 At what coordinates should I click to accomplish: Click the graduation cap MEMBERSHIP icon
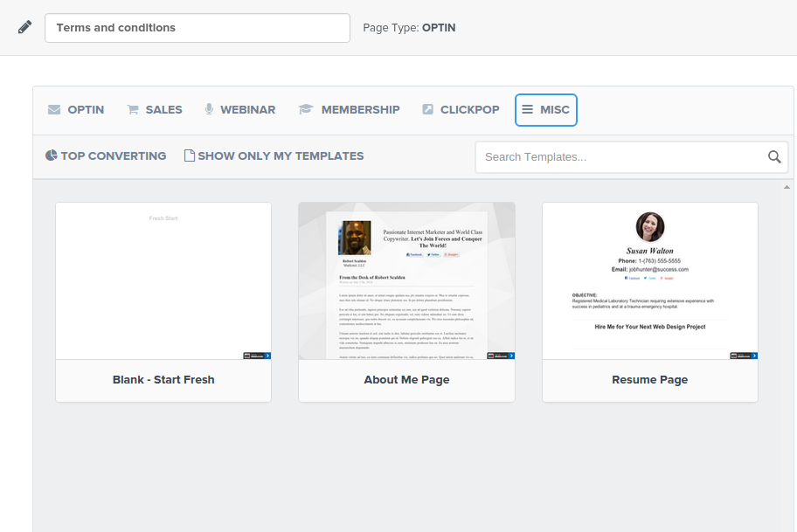(x=306, y=110)
